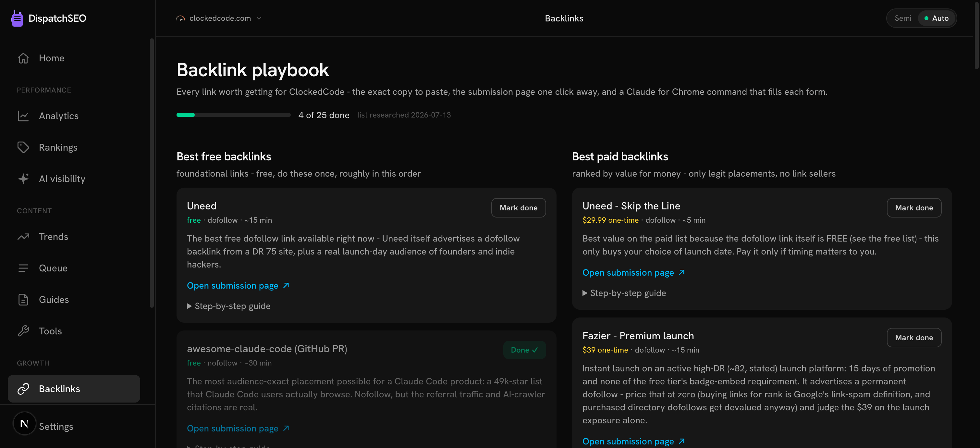The image size is (980, 448).
Task: Click the PERFORMANCE section label
Action: tap(44, 90)
